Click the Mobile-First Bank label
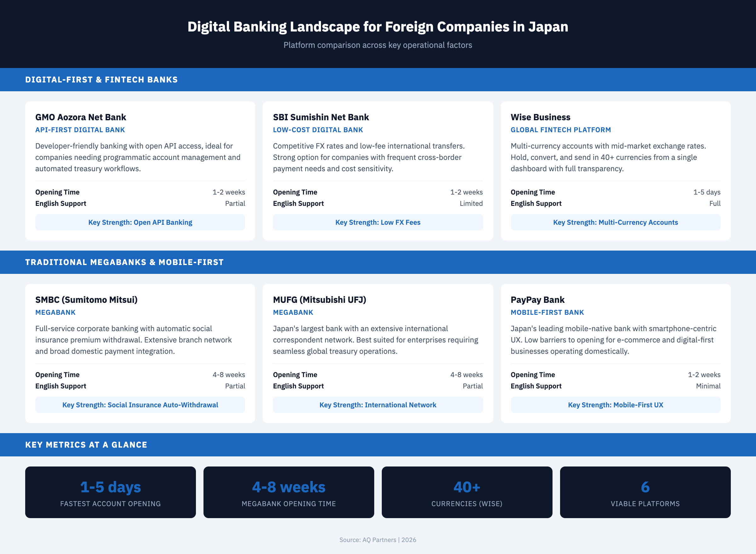756x554 pixels. [547, 312]
